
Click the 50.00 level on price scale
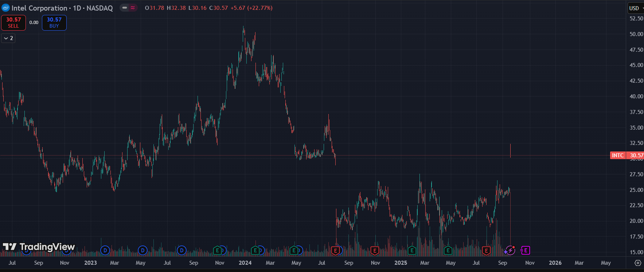pos(636,34)
